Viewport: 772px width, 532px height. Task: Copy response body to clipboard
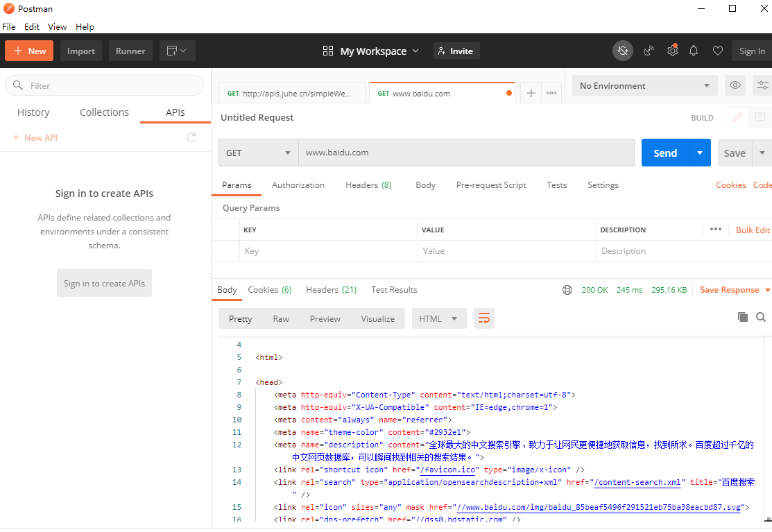(742, 317)
